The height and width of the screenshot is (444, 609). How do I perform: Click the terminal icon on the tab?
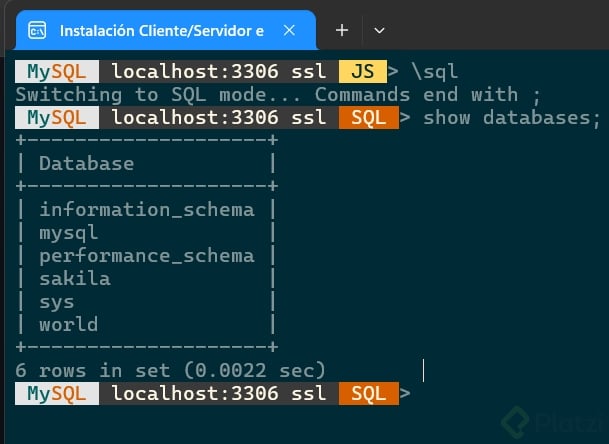(37, 30)
